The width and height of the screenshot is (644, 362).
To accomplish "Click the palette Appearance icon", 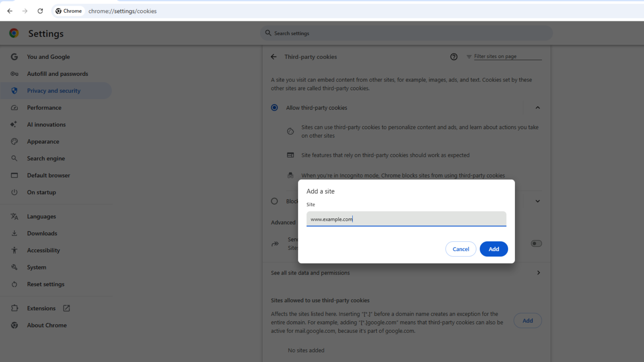I will click(14, 141).
